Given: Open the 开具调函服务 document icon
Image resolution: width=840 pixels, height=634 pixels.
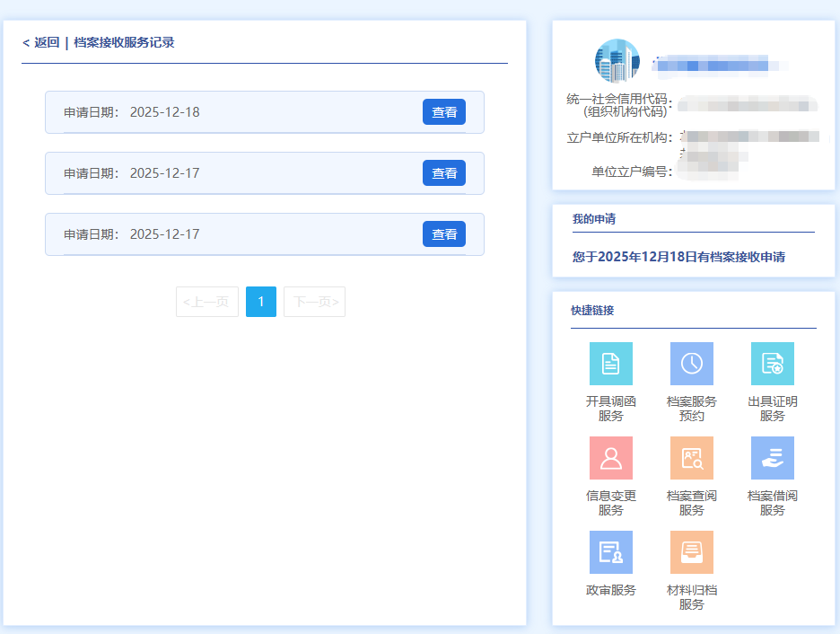Looking at the screenshot, I should (610, 364).
